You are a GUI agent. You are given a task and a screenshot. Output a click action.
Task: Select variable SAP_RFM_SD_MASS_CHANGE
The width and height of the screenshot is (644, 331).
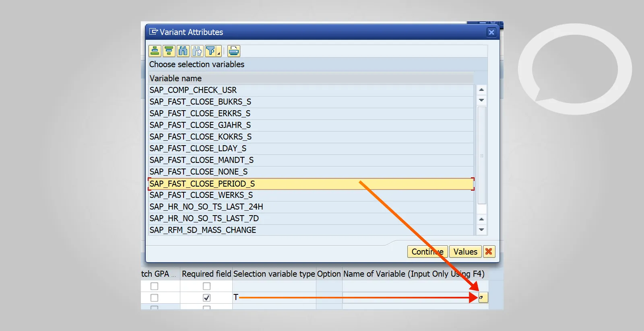311,230
